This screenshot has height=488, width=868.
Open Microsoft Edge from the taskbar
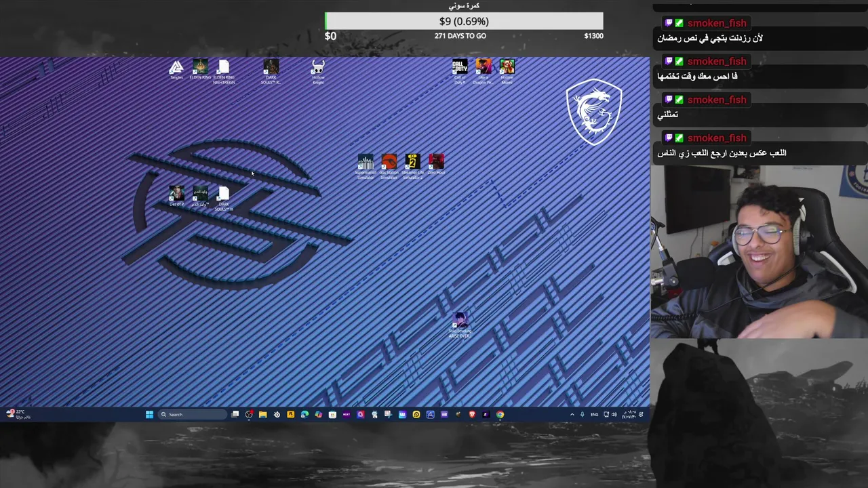304,414
